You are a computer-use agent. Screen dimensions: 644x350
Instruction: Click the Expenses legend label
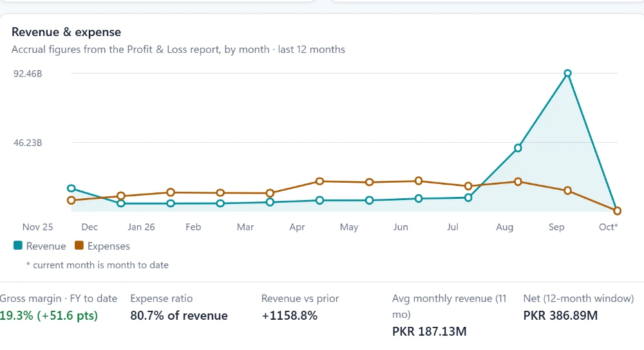[x=108, y=246]
